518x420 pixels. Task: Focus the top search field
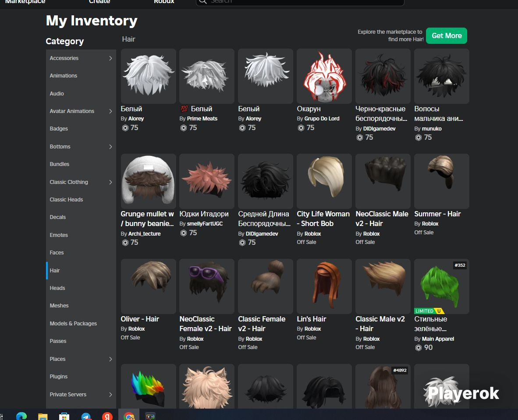(x=300, y=2)
